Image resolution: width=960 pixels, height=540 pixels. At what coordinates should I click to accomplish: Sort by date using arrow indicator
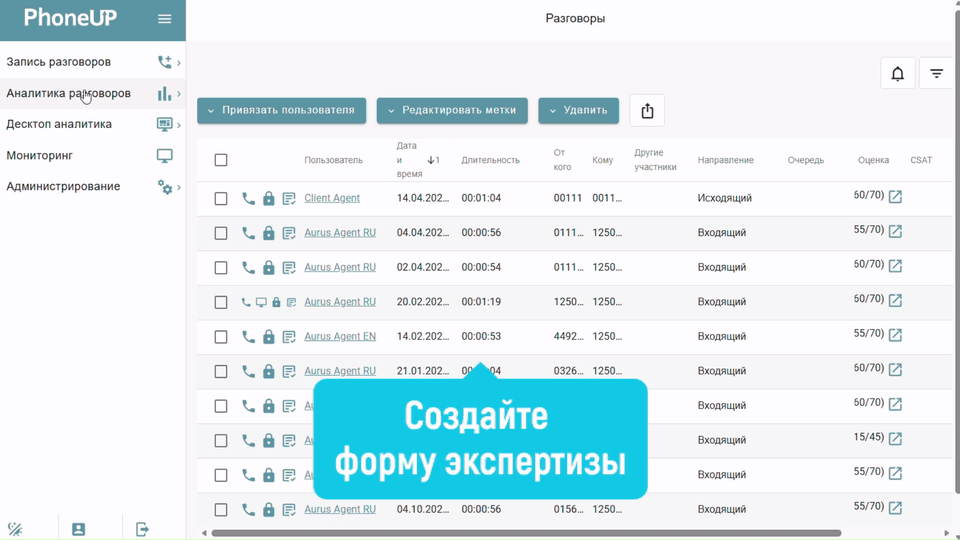pyautogui.click(x=433, y=160)
